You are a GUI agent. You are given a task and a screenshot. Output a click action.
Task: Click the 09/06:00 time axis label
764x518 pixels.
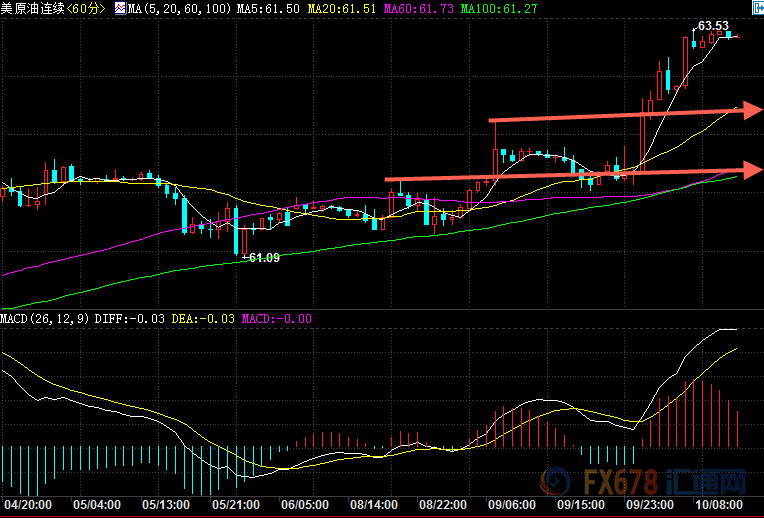512,504
